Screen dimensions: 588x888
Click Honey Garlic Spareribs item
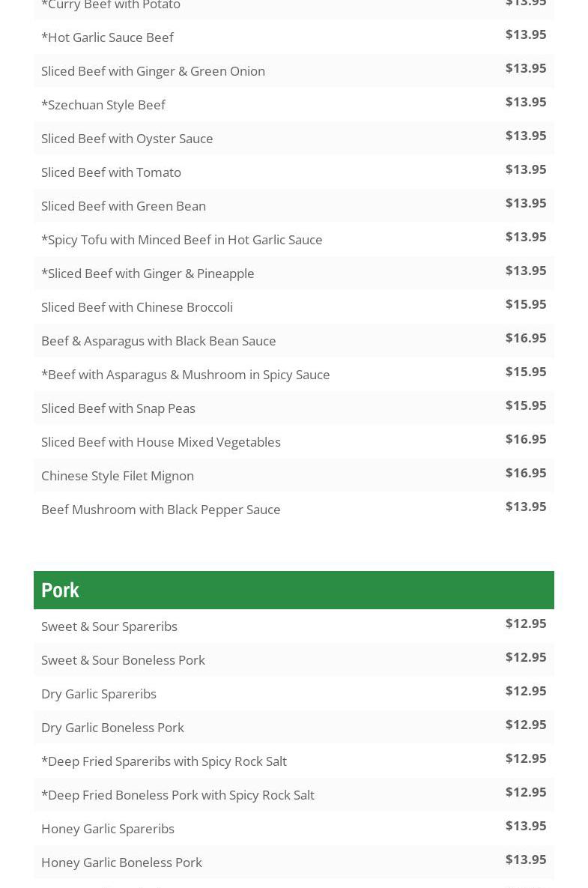108,829
